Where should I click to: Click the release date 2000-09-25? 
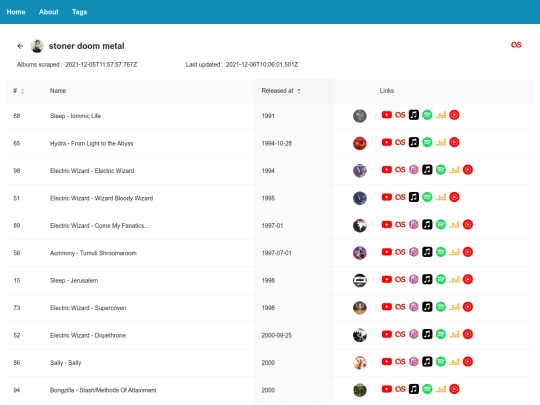(277, 335)
